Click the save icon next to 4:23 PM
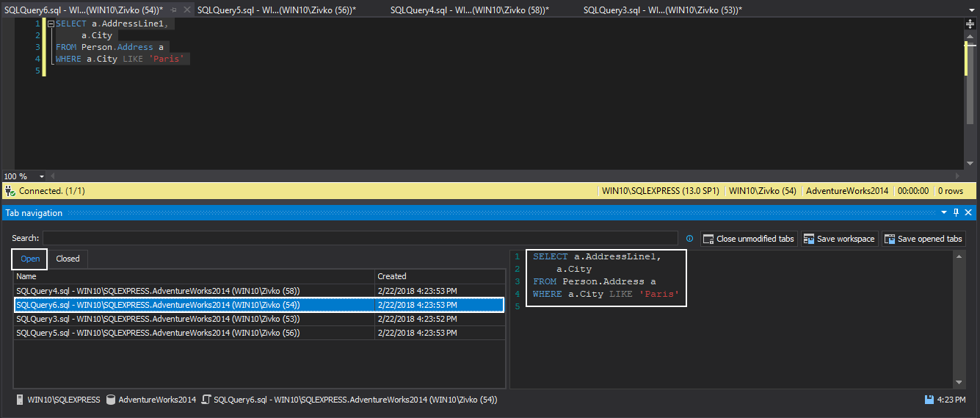 [x=929, y=400]
